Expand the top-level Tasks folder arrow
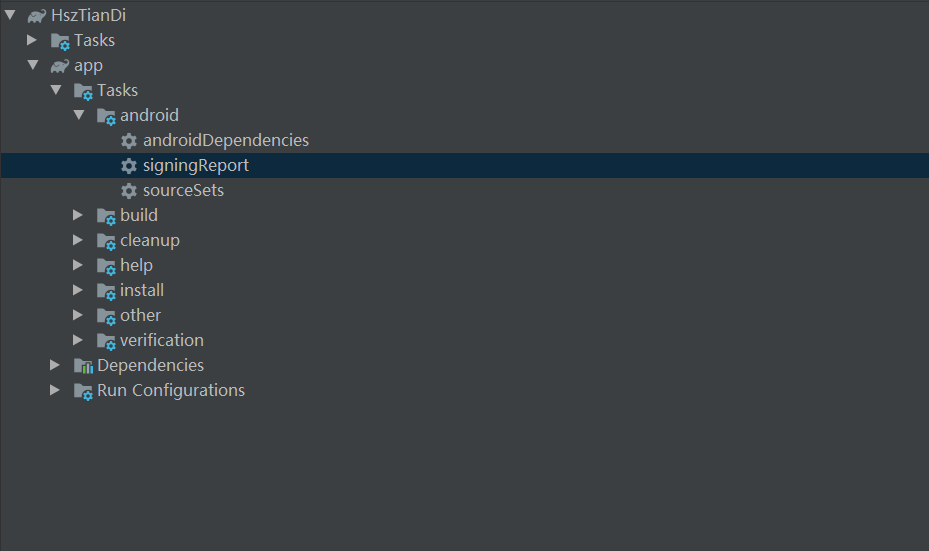The width and height of the screenshot is (929, 551). click(x=32, y=40)
